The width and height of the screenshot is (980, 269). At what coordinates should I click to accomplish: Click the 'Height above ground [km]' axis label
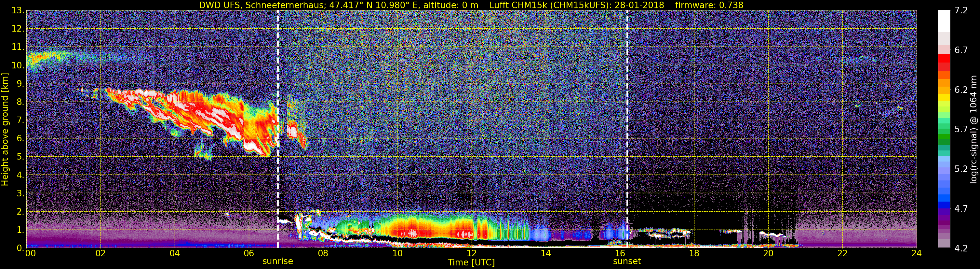[5, 130]
